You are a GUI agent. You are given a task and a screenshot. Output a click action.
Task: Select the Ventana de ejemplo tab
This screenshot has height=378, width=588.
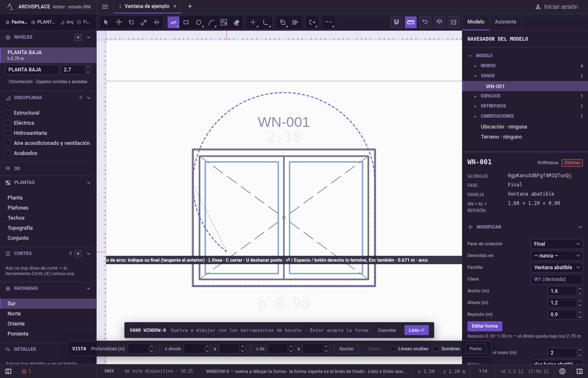click(x=147, y=6)
